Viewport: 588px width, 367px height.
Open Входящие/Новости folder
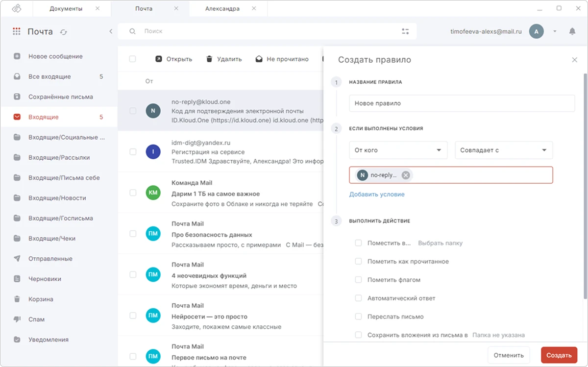[59, 198]
